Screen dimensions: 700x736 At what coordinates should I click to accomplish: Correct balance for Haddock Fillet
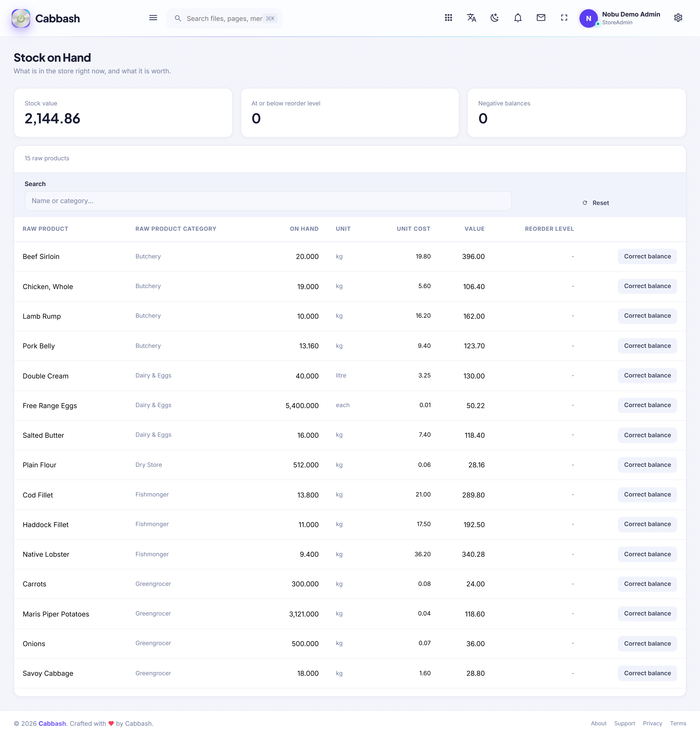pos(647,524)
